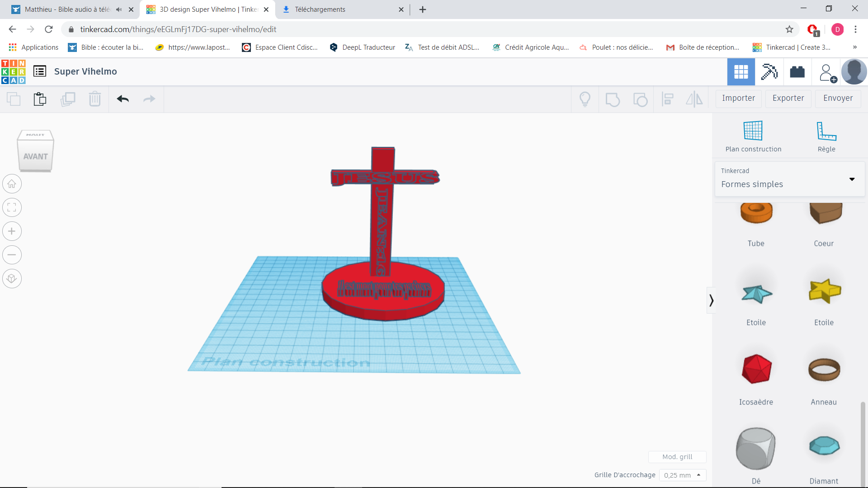
Task: Toggle visibility of hidden objects with lightbulb icon
Action: pyautogui.click(x=585, y=99)
